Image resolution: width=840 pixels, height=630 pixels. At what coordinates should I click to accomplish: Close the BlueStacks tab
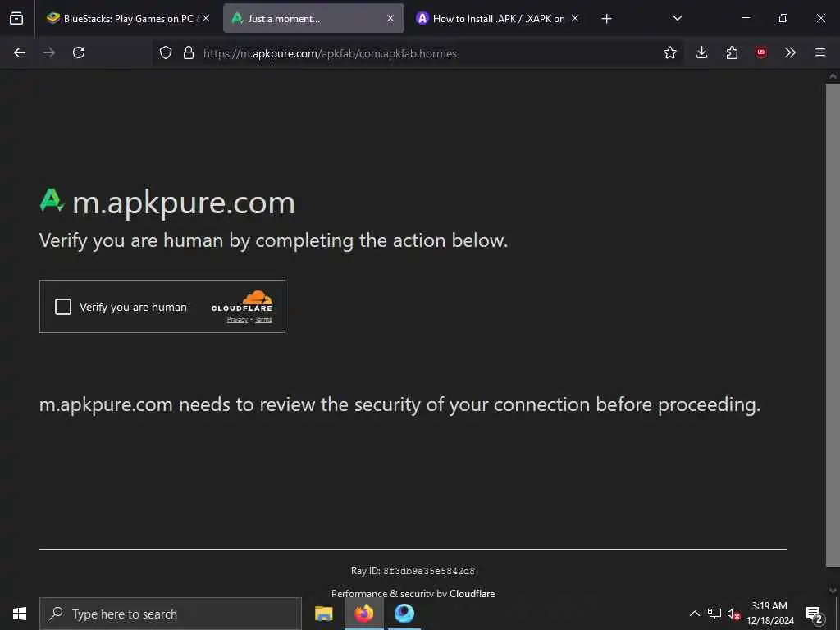point(206,18)
